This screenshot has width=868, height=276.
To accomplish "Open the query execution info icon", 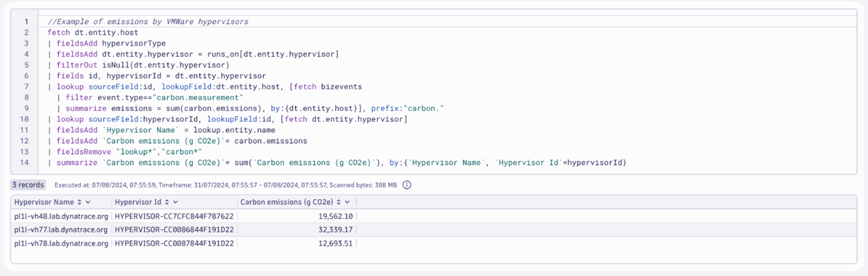I will pos(407,185).
